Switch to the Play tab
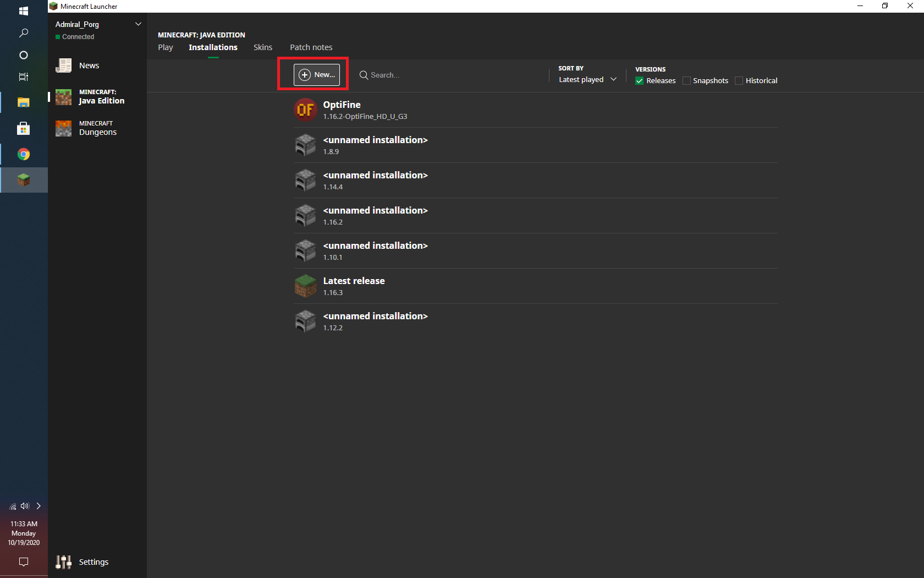The image size is (924, 578). point(165,47)
